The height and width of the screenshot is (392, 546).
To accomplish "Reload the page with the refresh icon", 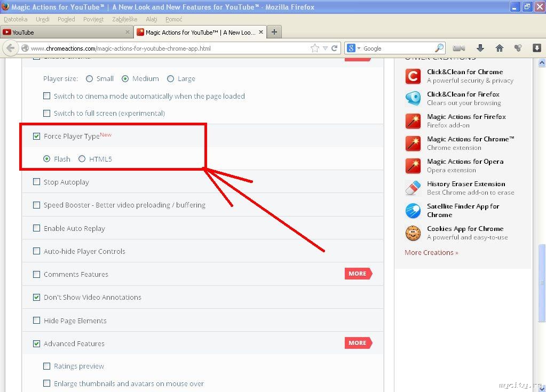I will click(x=334, y=49).
